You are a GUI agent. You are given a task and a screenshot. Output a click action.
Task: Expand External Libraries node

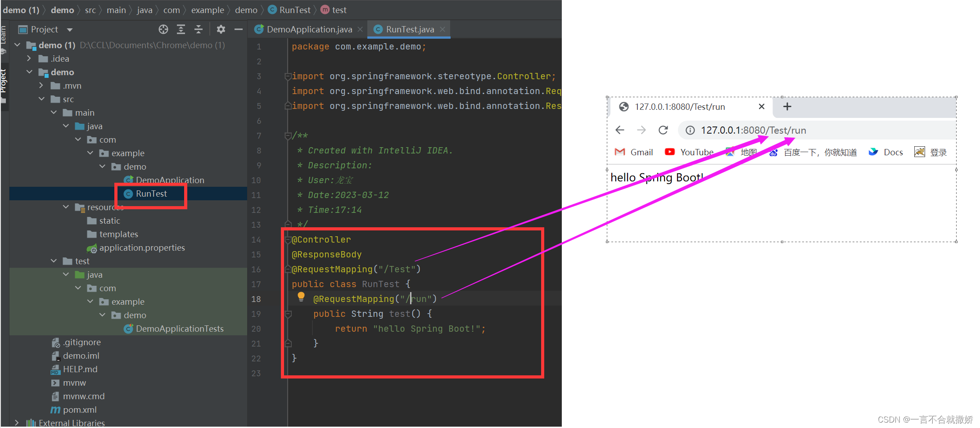(x=17, y=423)
